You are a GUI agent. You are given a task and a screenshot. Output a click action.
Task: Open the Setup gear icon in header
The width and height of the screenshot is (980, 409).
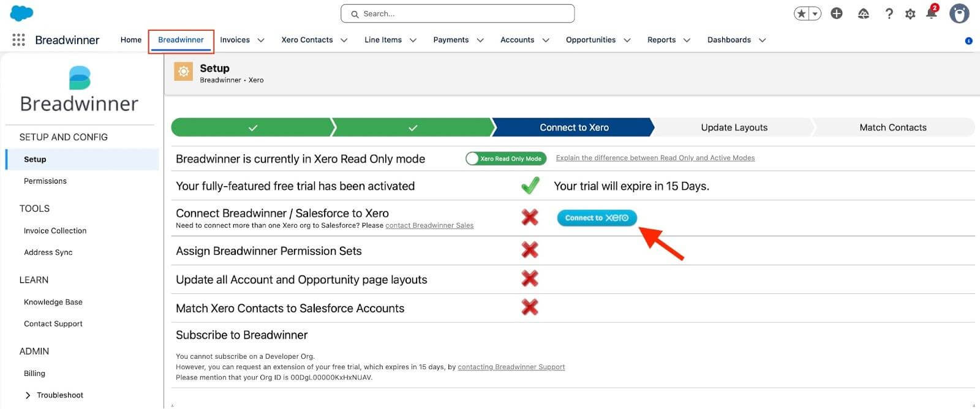[910, 13]
